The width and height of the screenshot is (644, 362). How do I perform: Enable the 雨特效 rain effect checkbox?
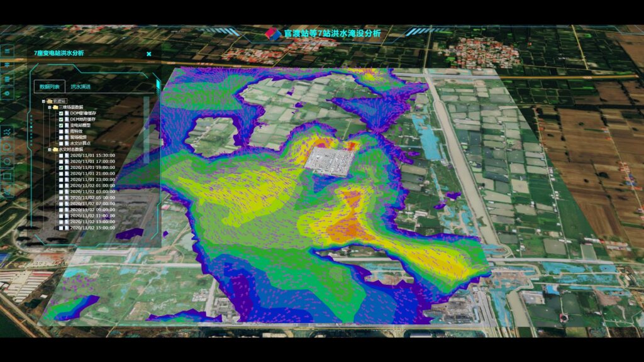60,131
